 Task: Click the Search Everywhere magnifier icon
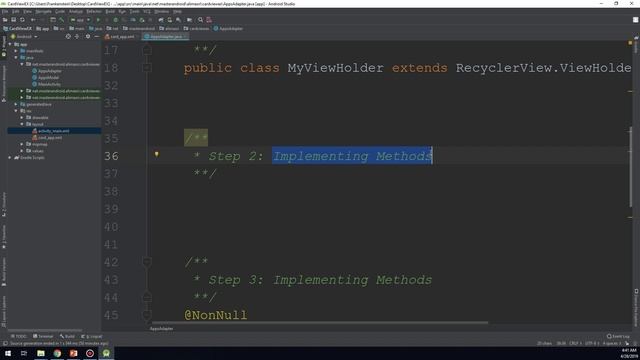tap(200, 20)
